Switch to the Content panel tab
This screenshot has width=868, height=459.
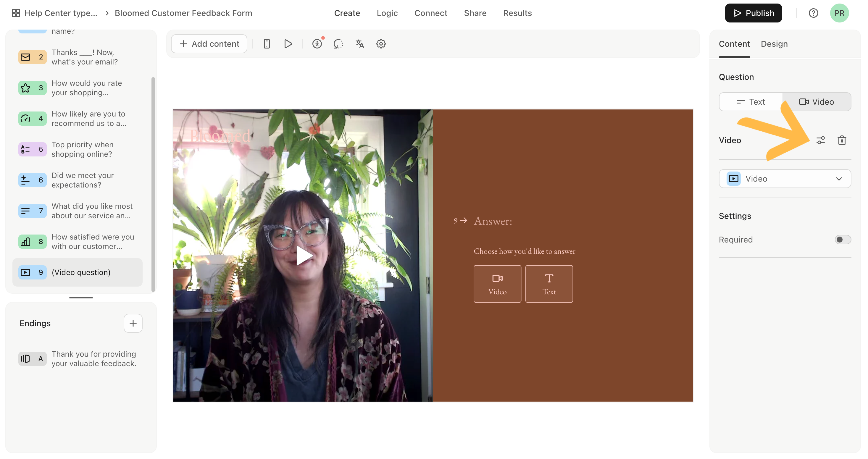click(734, 44)
